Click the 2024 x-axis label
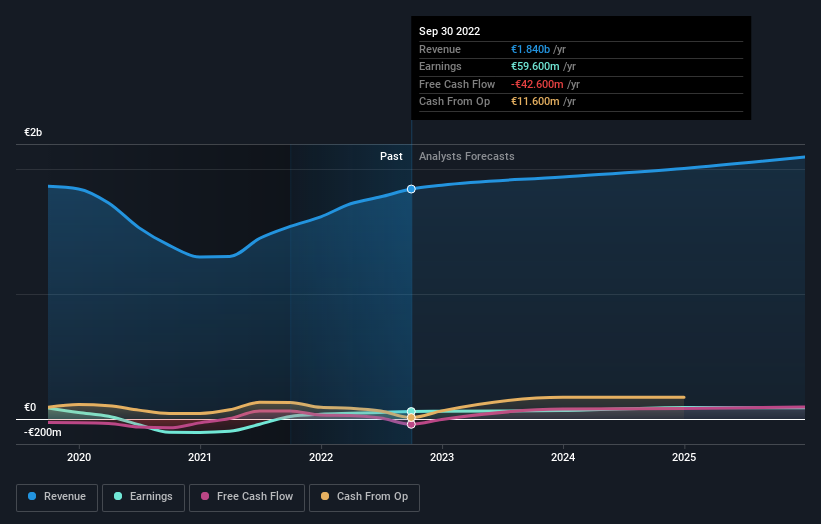Viewport: 821px width, 524px height. click(x=563, y=458)
